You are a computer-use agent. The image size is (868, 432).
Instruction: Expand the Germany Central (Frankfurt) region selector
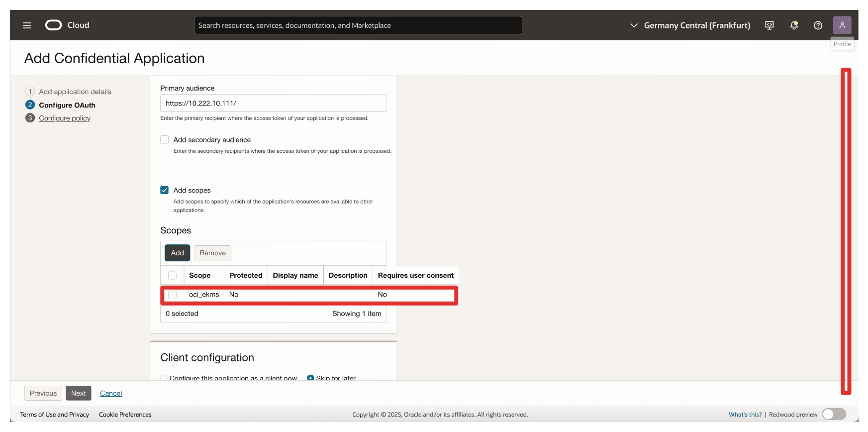(x=690, y=25)
